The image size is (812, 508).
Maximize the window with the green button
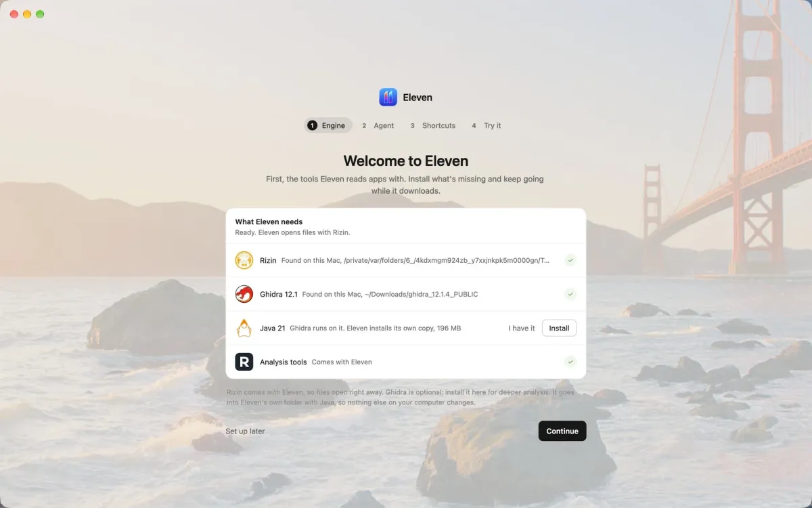40,14
